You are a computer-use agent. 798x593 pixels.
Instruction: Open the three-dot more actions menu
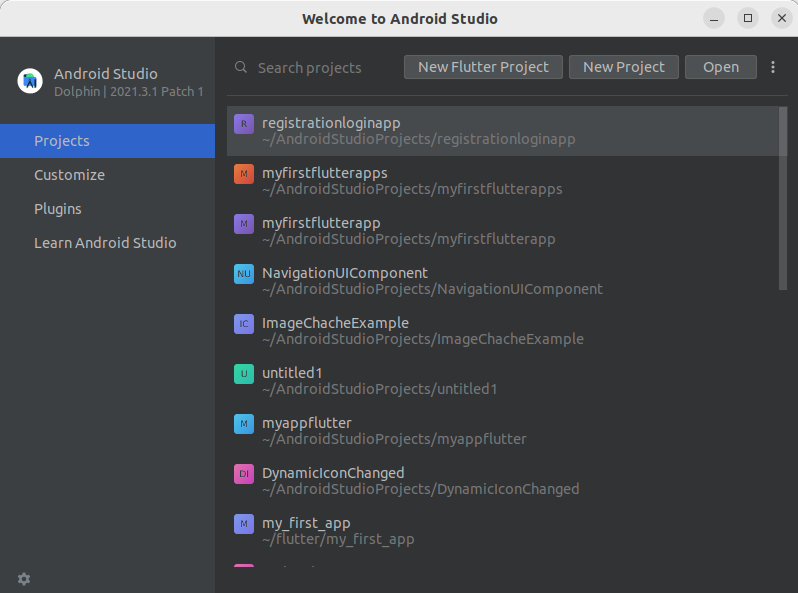(773, 67)
